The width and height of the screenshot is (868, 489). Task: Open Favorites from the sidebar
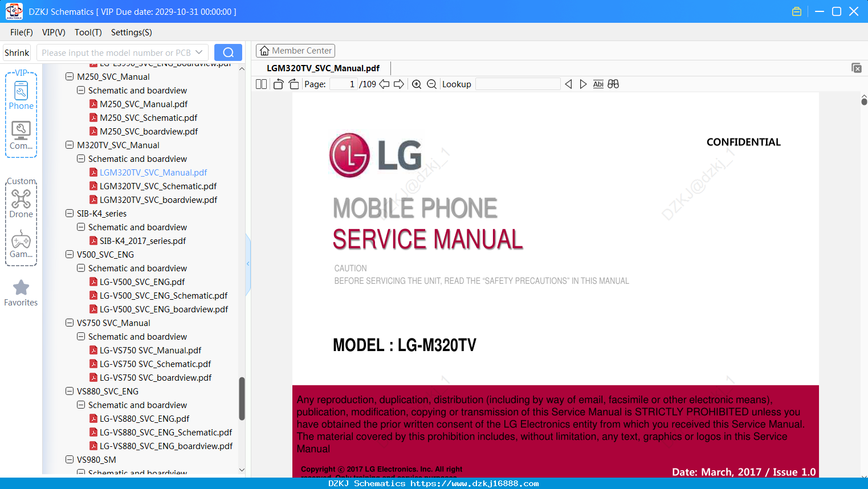pyautogui.click(x=21, y=293)
